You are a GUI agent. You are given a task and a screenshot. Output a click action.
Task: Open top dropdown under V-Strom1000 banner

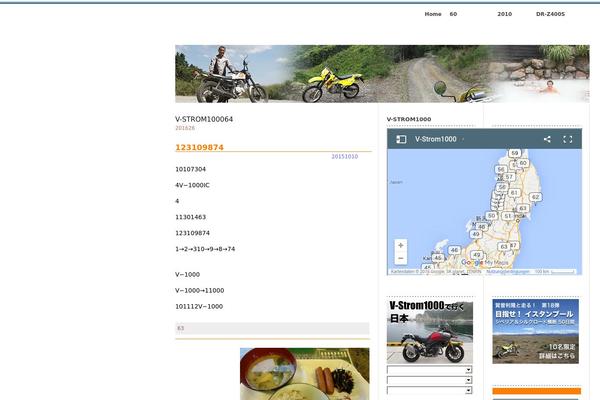(x=429, y=370)
